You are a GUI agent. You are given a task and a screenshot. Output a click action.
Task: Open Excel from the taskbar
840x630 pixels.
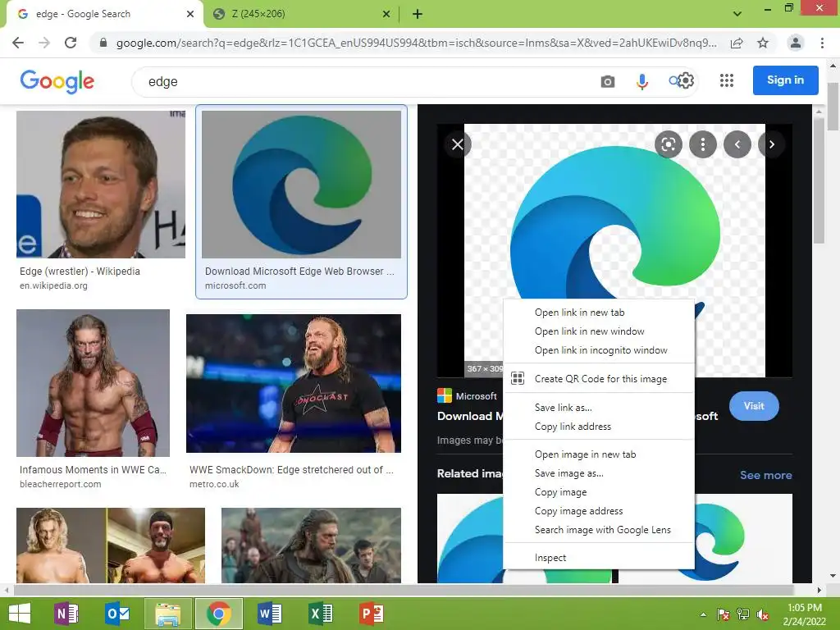tap(321, 614)
